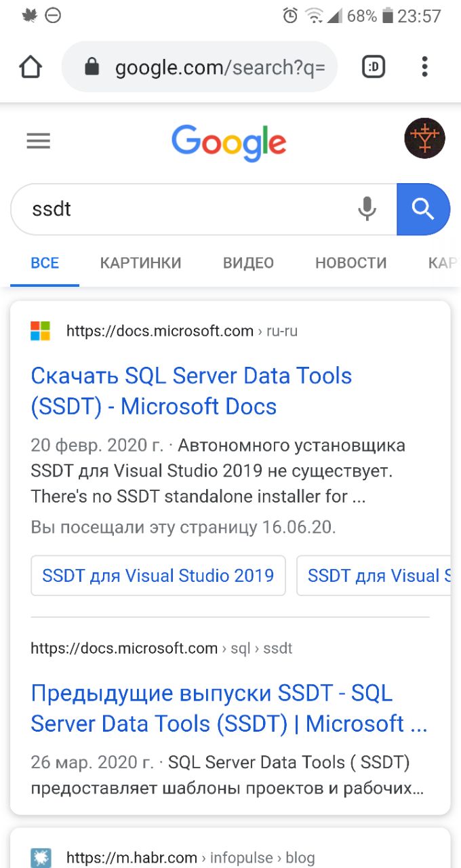Image resolution: width=461 pixels, height=868 pixels.
Task: Switch to the Картинки tab
Action: click(140, 263)
